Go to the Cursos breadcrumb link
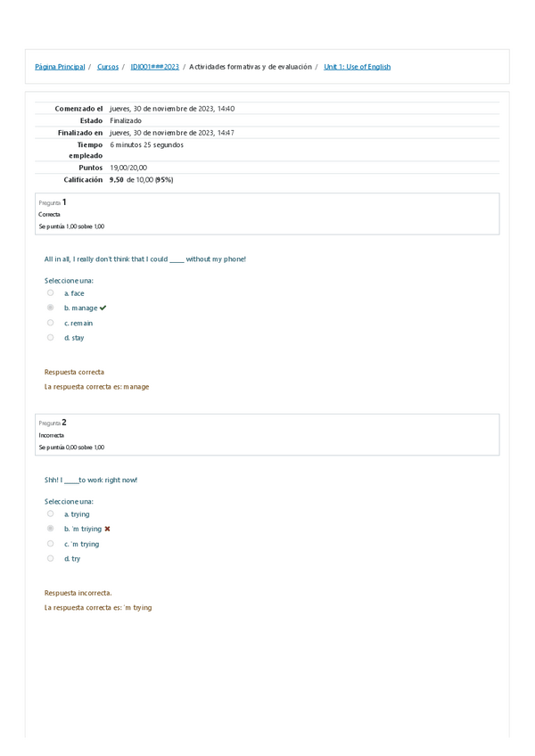This screenshot has width=535, height=756. (x=108, y=67)
